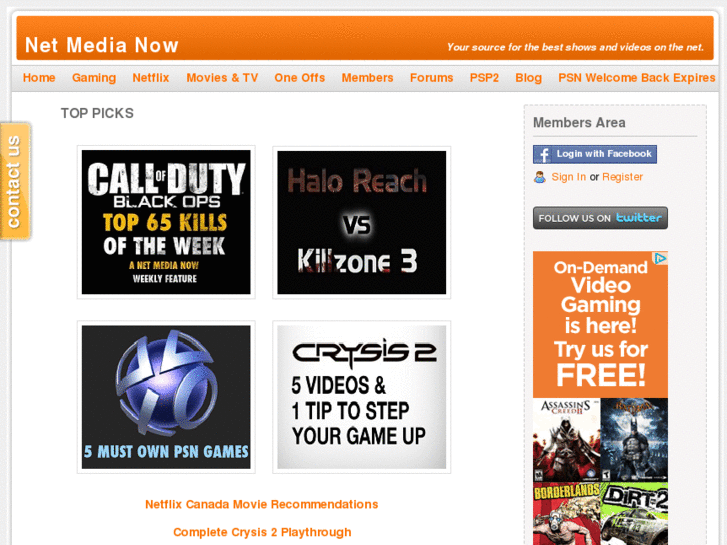This screenshot has height=545, width=727.
Task: Open the Members menu item
Action: (367, 78)
